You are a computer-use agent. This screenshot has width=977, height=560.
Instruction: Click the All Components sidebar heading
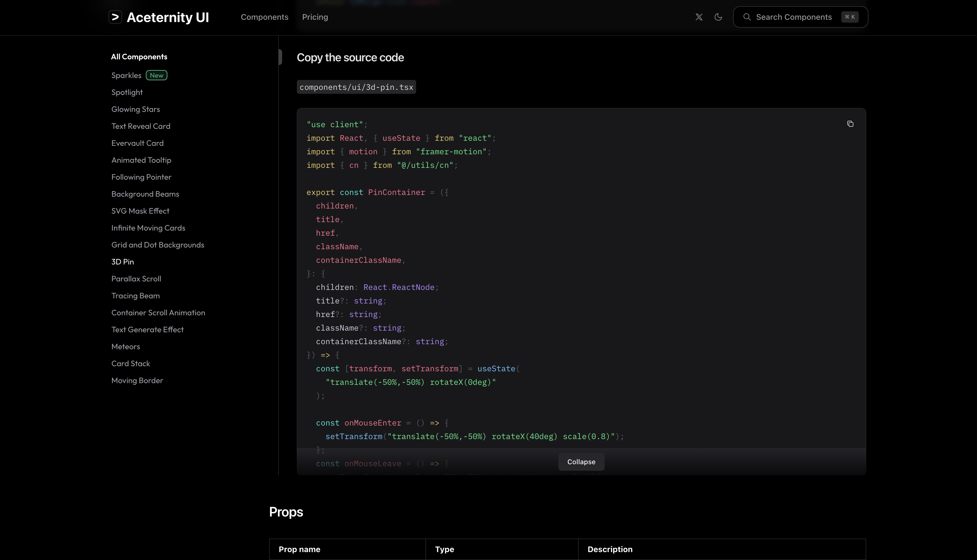[x=139, y=57]
